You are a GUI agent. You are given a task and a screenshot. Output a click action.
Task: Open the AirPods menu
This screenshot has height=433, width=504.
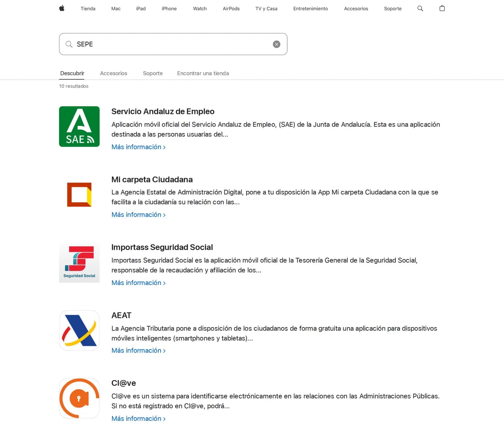click(x=231, y=9)
